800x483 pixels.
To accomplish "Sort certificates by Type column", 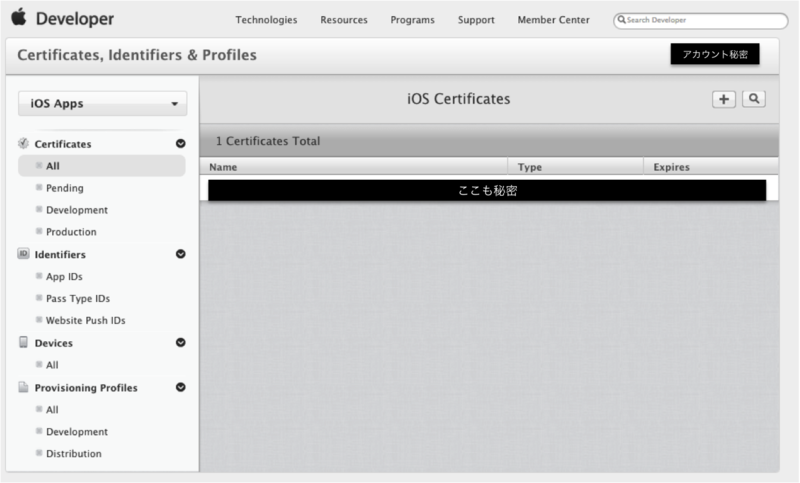I will click(576, 167).
